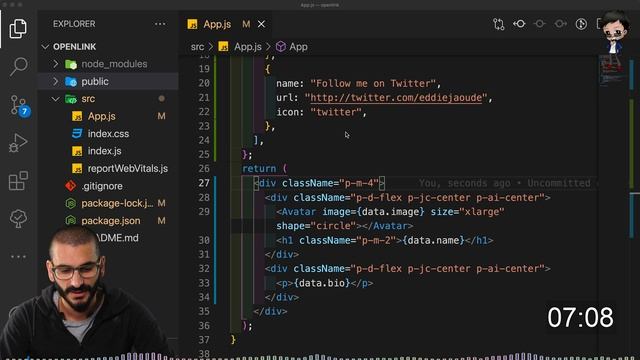Image resolution: width=640 pixels, height=360 pixels.
Task: Click the Avatar image={data.image} line
Action: click(390, 212)
